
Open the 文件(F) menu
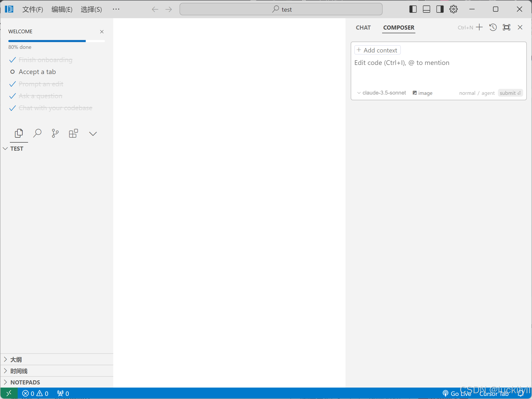pyautogui.click(x=32, y=9)
